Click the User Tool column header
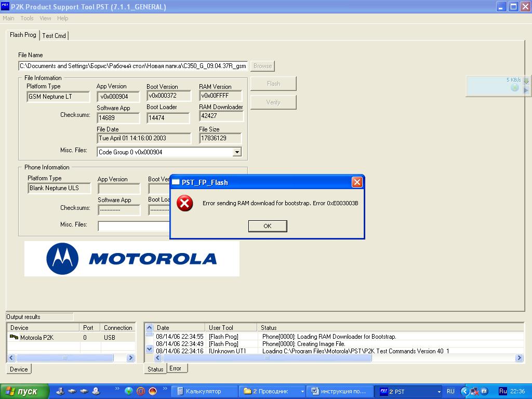This screenshot has height=399, width=532. 231,328
